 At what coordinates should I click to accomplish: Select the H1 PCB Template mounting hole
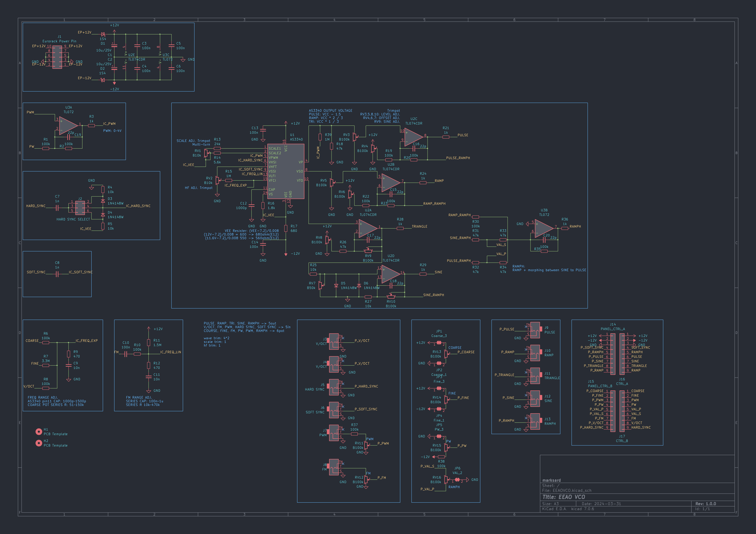tap(39, 431)
